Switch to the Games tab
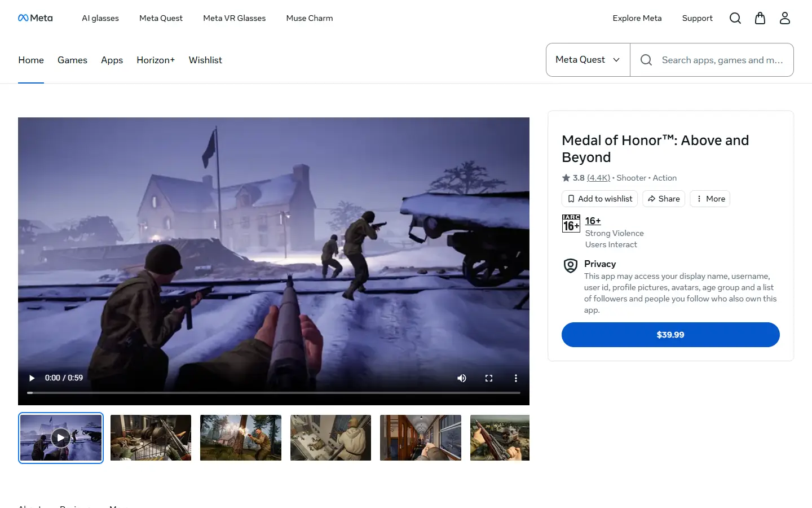This screenshot has width=812, height=508. click(x=72, y=60)
